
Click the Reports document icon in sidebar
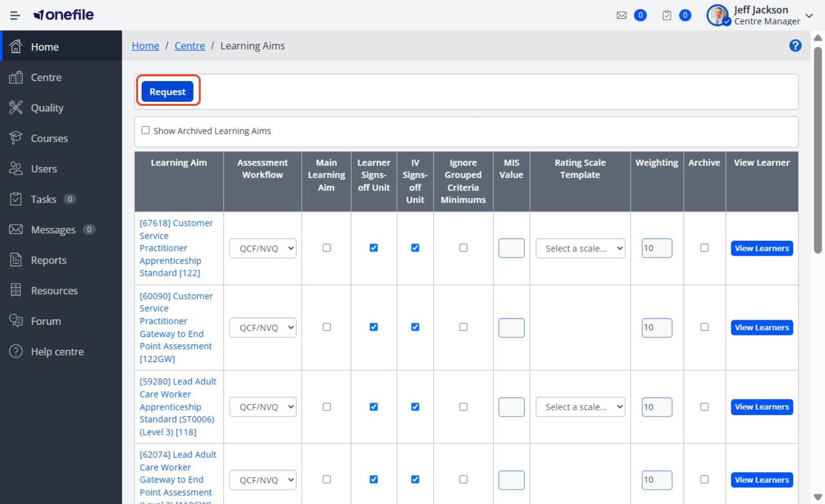click(16, 260)
